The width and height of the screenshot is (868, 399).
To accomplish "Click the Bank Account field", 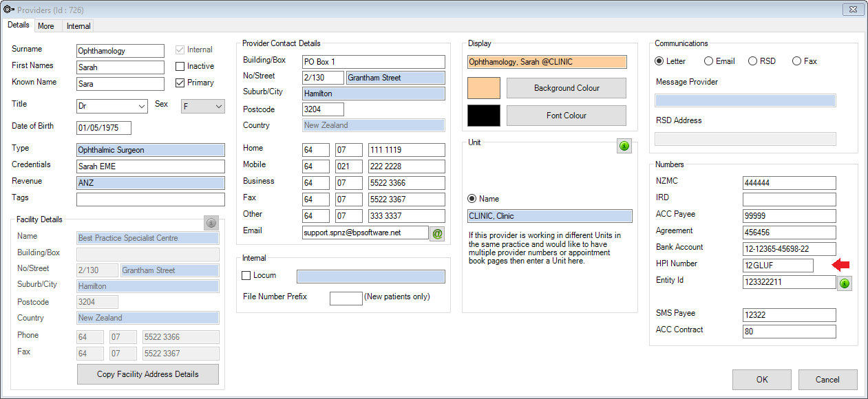I will coord(790,249).
